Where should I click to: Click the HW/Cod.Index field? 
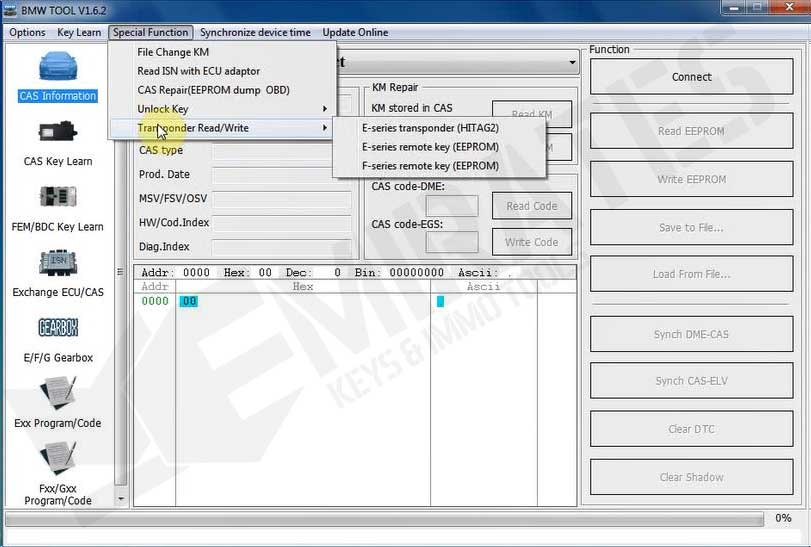[x=282, y=223]
